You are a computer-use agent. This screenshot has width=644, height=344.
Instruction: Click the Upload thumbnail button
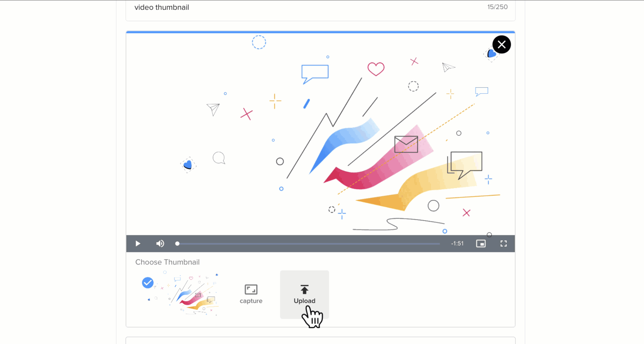[305, 294]
